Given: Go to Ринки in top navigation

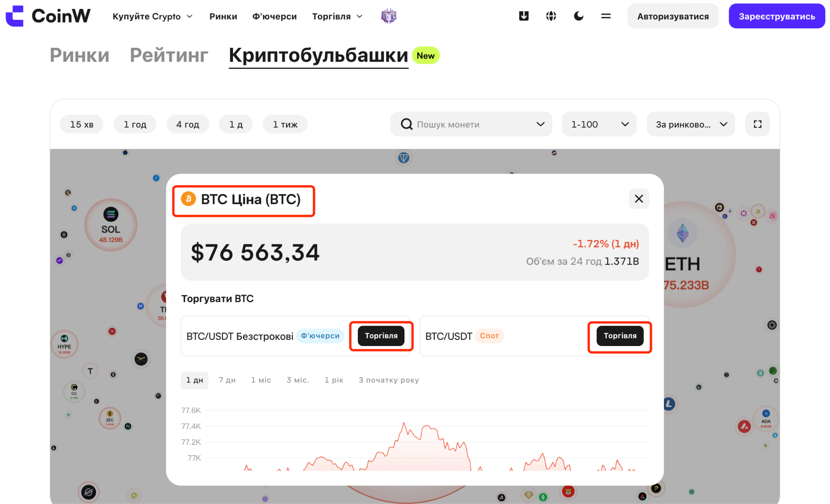Looking at the screenshot, I should [223, 16].
